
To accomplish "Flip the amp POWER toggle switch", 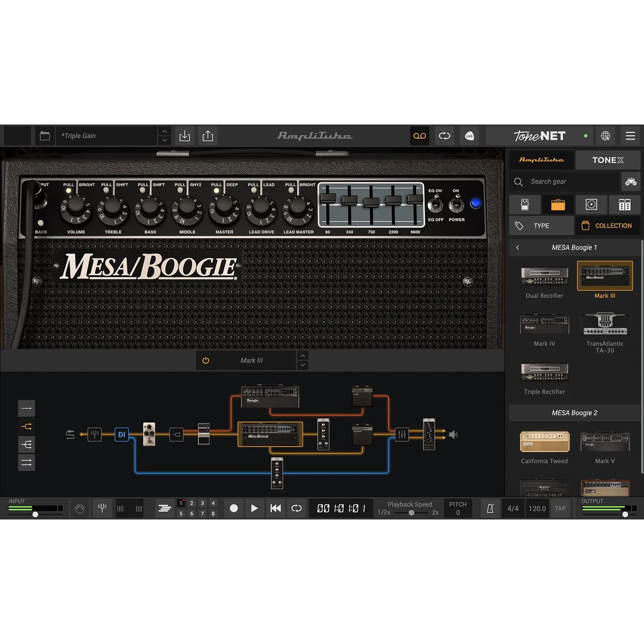I will (456, 203).
